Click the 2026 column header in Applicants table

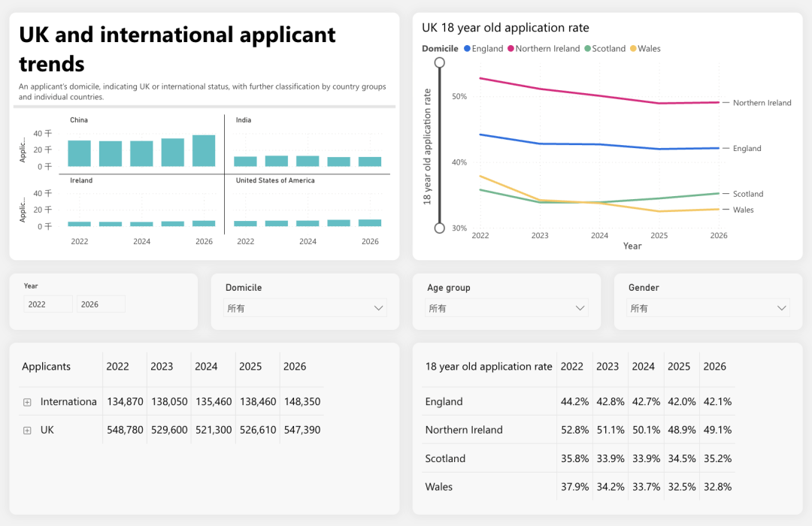[x=295, y=367]
